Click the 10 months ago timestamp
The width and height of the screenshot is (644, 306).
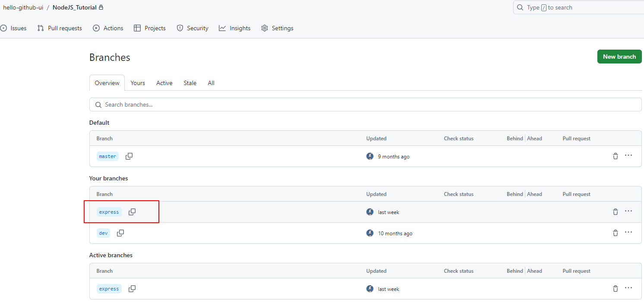tap(395, 233)
